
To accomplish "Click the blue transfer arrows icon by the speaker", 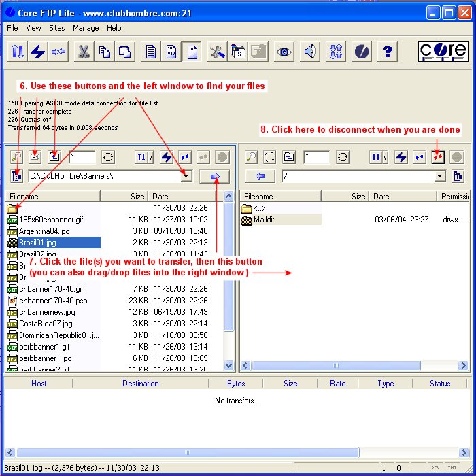I will [x=336, y=52].
